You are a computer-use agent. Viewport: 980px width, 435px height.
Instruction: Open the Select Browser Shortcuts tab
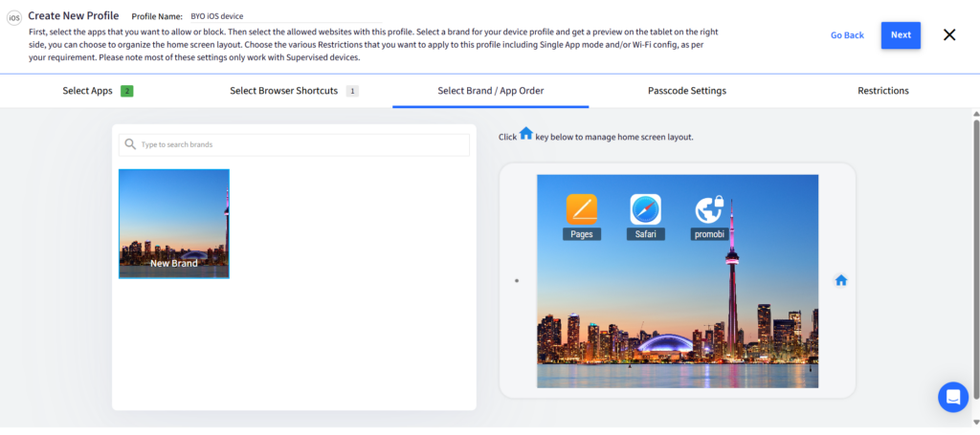[x=283, y=91]
